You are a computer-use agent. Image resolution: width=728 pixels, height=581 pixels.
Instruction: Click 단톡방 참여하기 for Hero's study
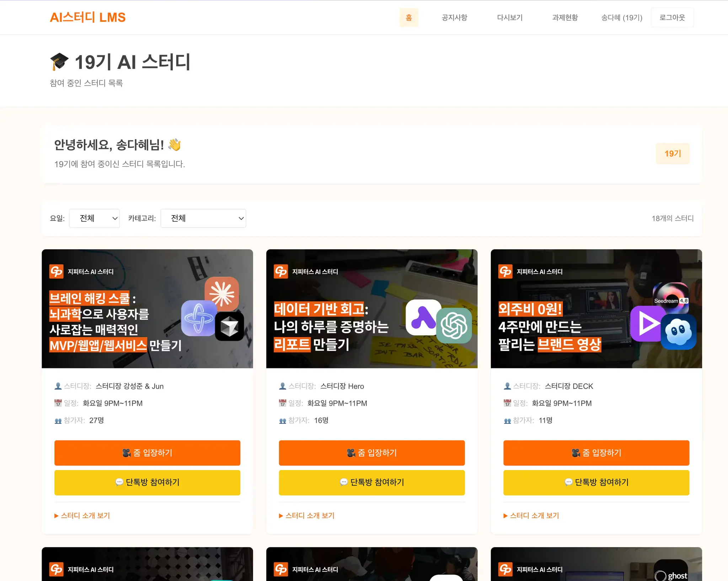(372, 482)
